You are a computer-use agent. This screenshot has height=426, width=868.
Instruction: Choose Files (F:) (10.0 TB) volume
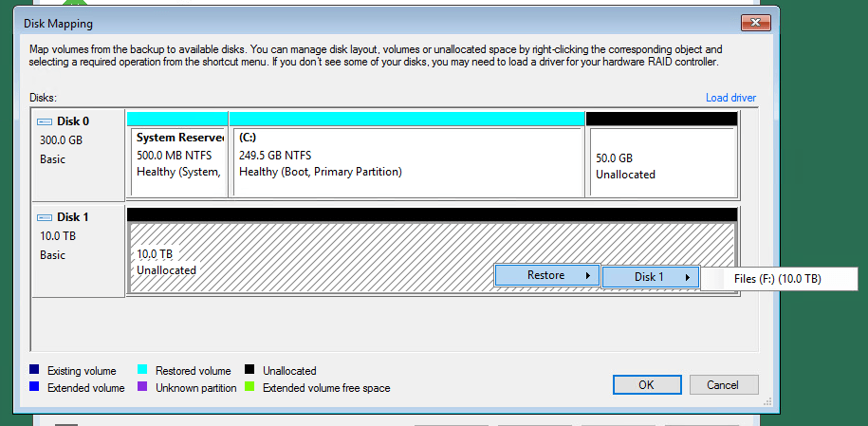[778, 279]
